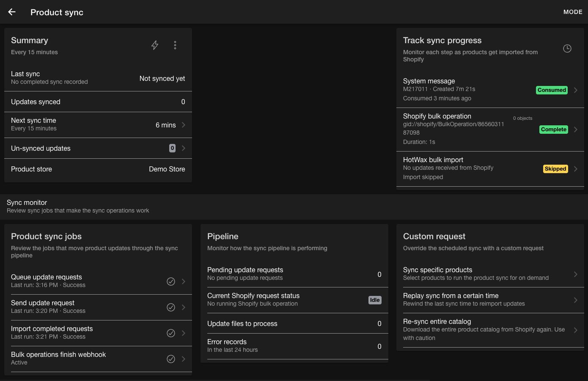Click the Bulk operations finish webhook checkmark
The image size is (588, 381).
171,359
